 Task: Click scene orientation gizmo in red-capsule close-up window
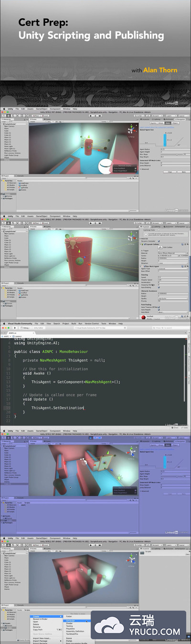click(130, 237)
